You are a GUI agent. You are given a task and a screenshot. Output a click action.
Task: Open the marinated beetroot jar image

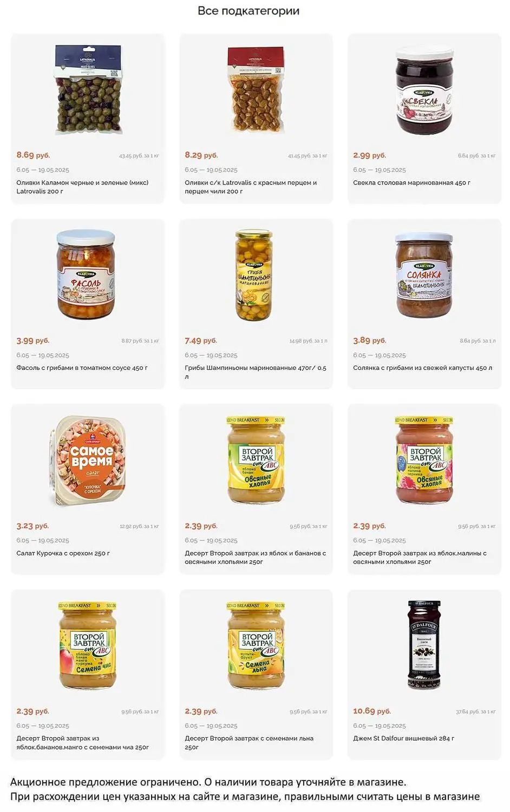pyautogui.click(x=424, y=90)
